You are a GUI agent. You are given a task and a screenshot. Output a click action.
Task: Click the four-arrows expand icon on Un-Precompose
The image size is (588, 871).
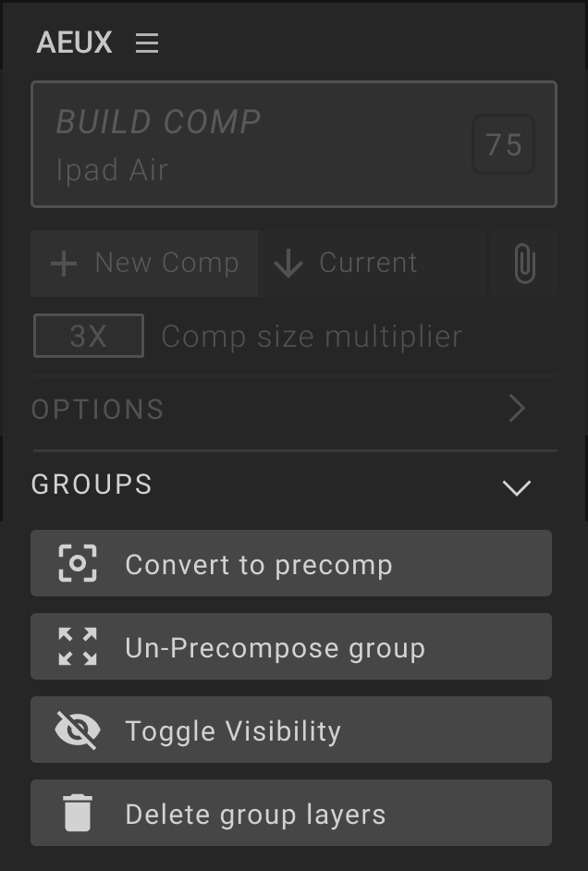tap(78, 646)
